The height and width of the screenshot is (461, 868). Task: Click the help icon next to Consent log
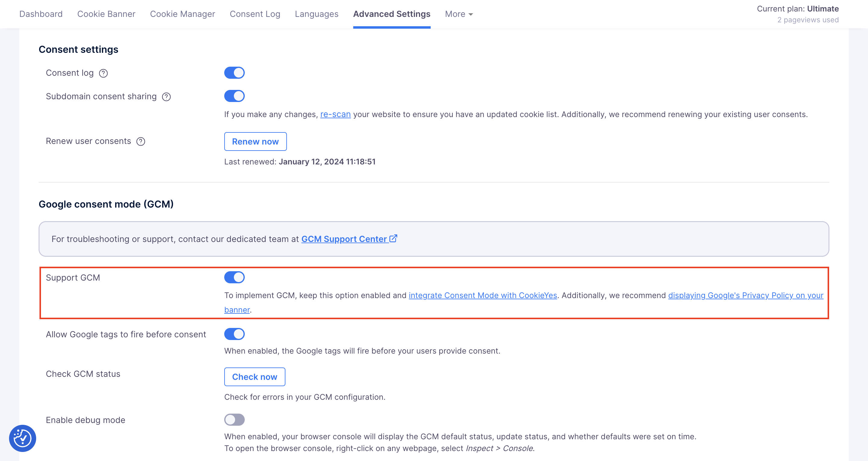[103, 73]
